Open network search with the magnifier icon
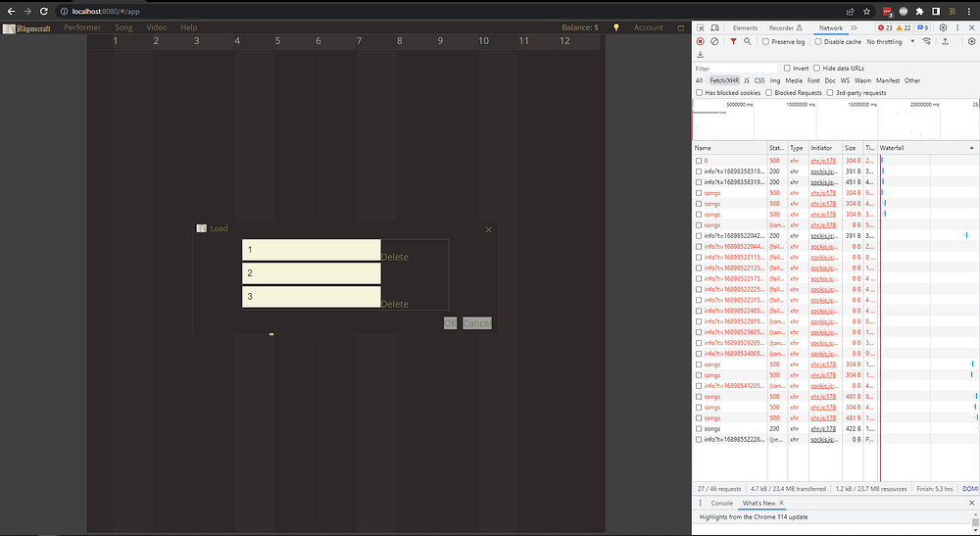Screen dimensions: 980x536 pyautogui.click(x=748, y=42)
